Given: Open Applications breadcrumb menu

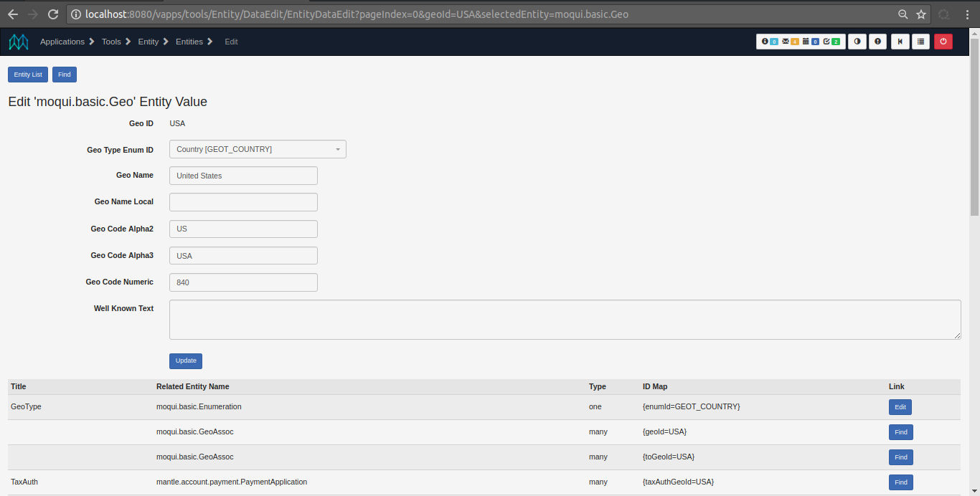Looking at the screenshot, I should 67,42.
